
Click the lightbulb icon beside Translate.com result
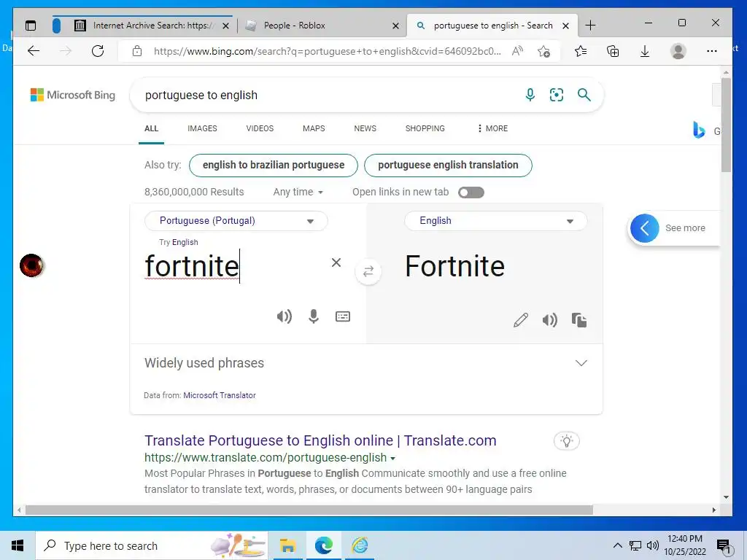(x=566, y=441)
